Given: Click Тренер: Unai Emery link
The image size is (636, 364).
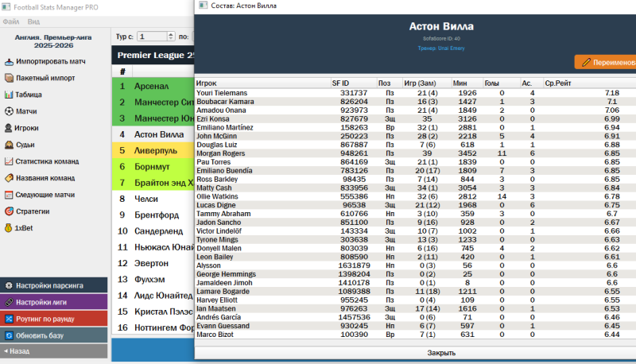Looking at the screenshot, I should point(441,48).
